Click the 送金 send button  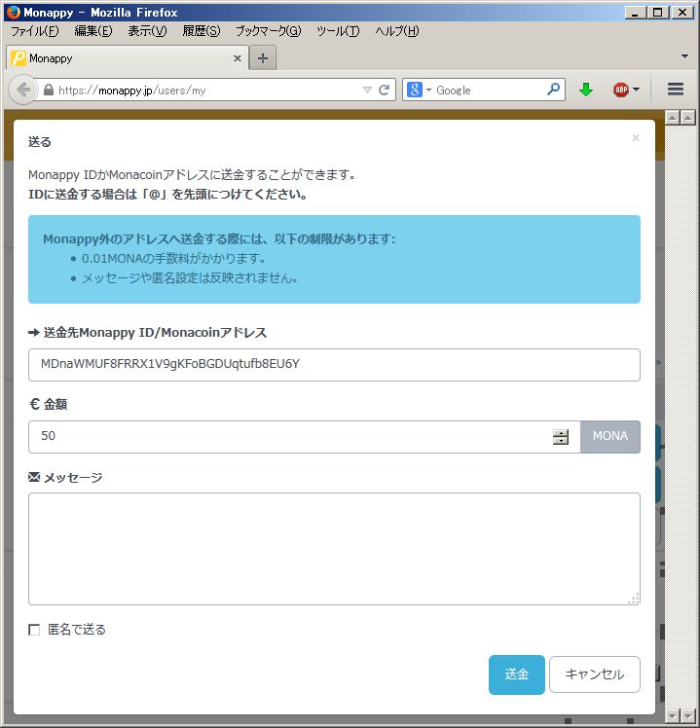point(517,674)
